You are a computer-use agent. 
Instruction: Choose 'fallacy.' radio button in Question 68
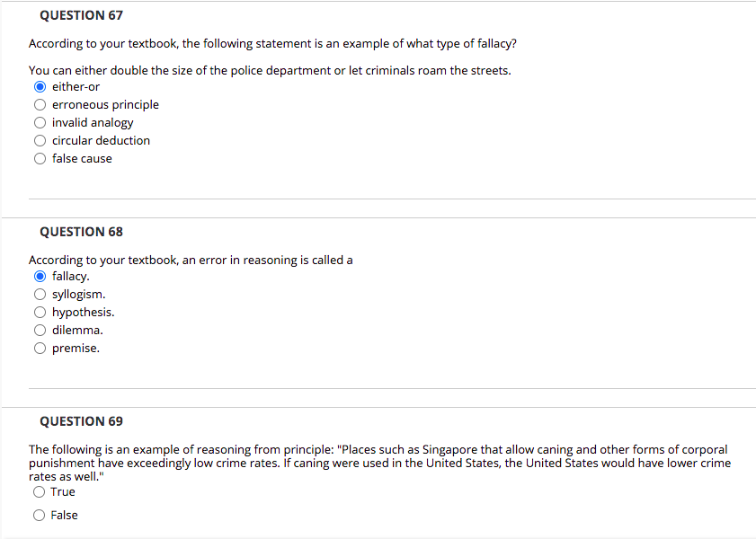pos(40,277)
